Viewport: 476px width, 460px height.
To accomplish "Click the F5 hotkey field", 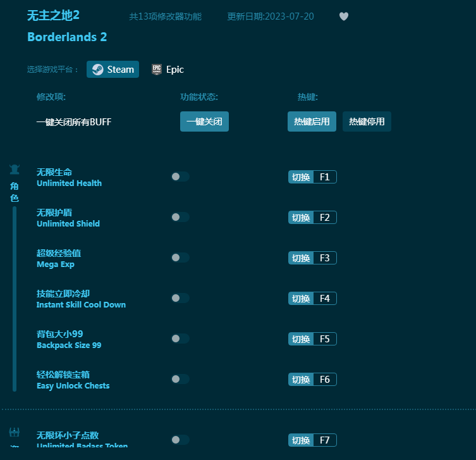I will click(x=325, y=339).
